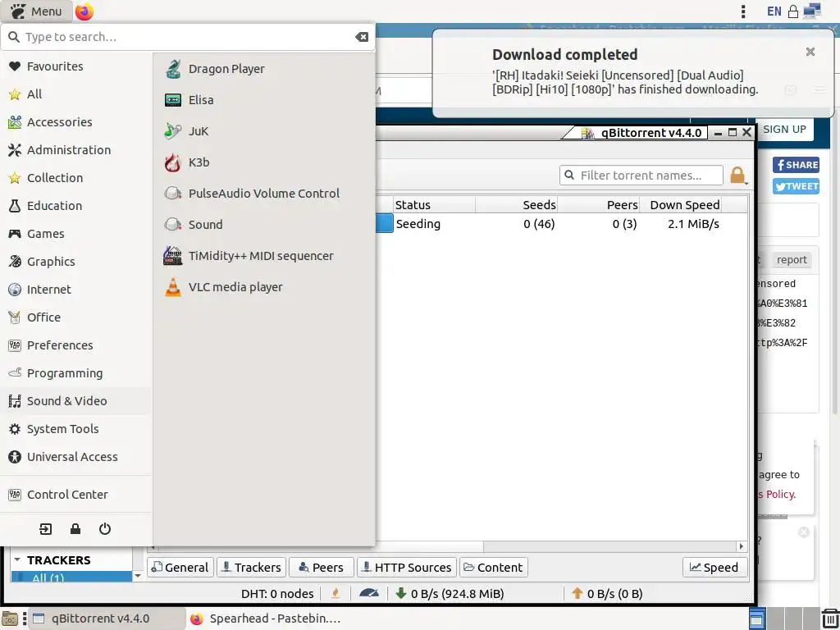Viewport: 840px width, 630px height.
Task: Switch to the Trackers tab
Action: pos(251,568)
